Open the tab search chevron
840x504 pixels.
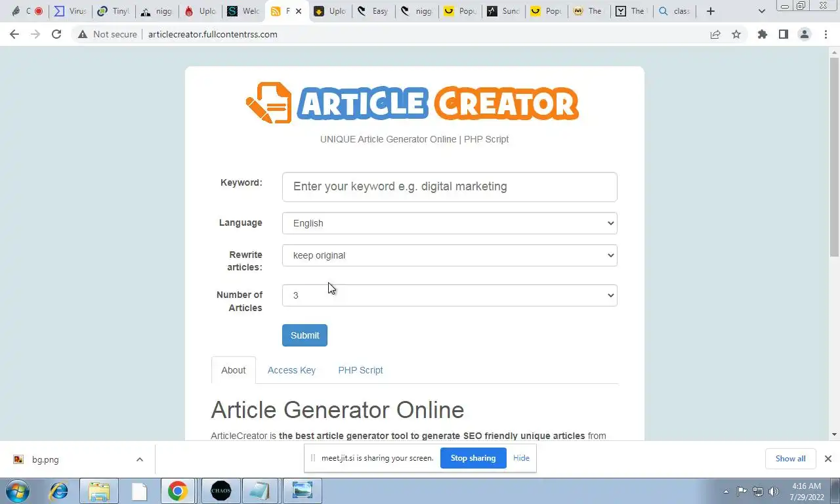tap(761, 11)
